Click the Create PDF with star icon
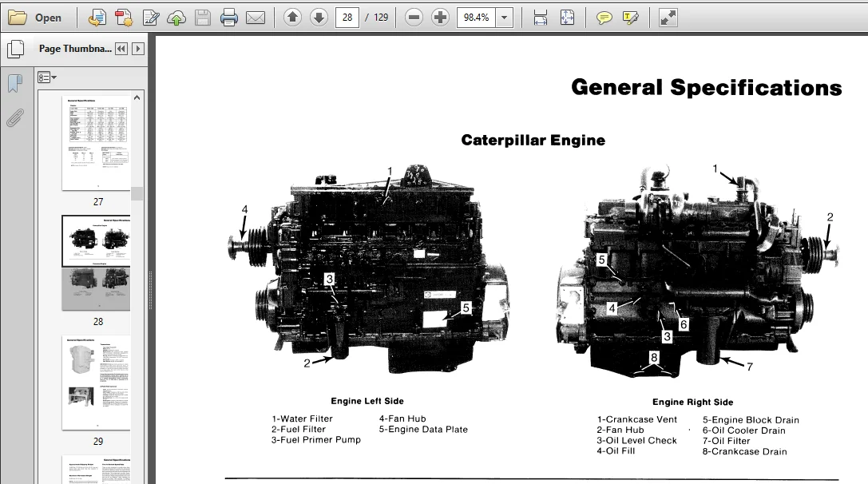 tap(124, 18)
